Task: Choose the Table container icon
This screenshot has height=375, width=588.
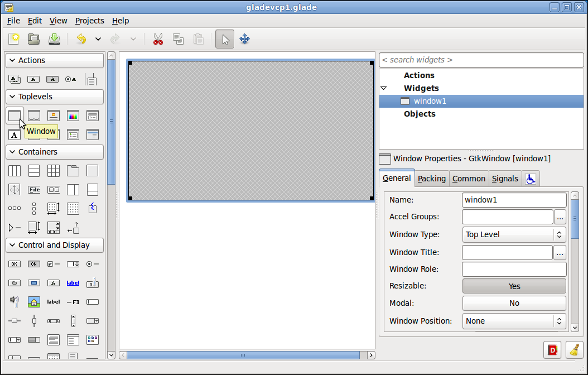Action: click(x=54, y=171)
